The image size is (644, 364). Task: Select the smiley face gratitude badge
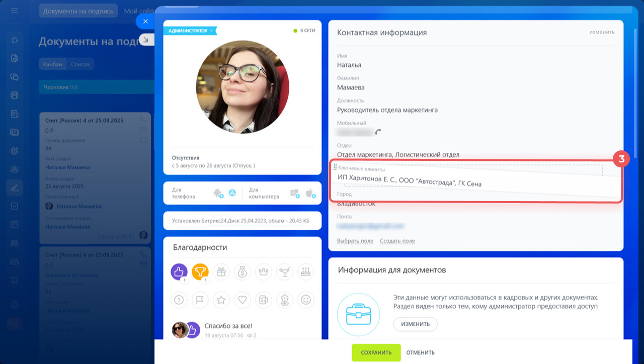[305, 300]
